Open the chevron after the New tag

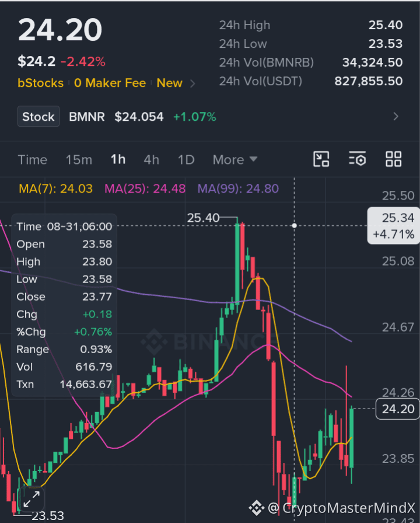pyautogui.click(x=192, y=83)
